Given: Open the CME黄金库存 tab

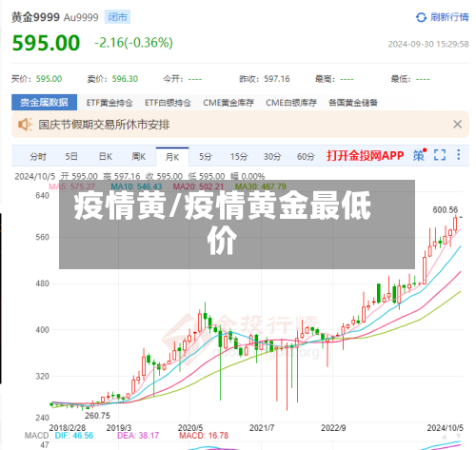Looking at the screenshot, I should (228, 103).
